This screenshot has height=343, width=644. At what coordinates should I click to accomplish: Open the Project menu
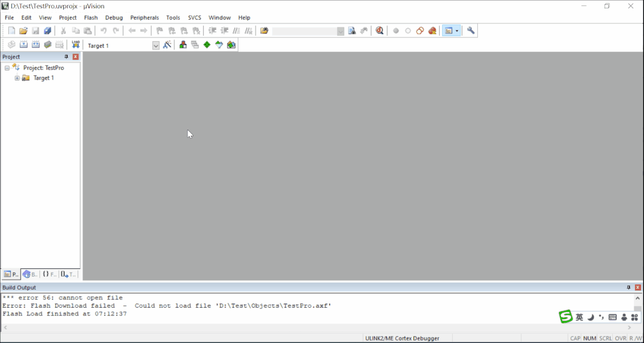pos(68,18)
